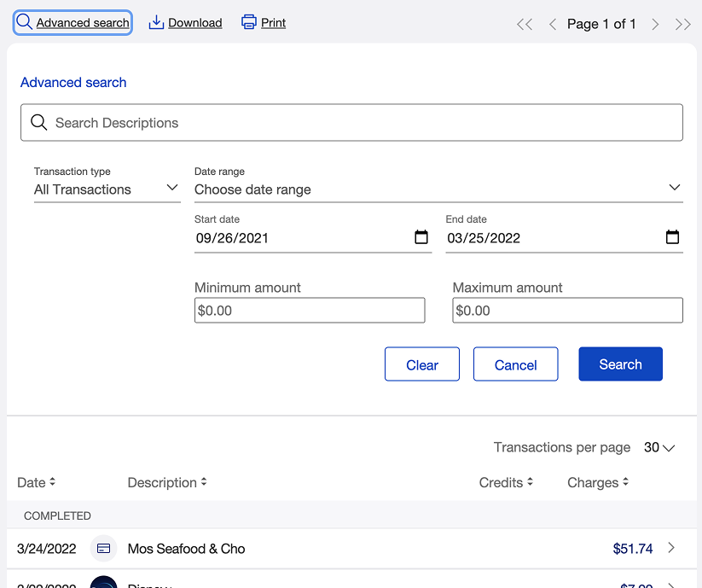The width and height of the screenshot is (702, 588).
Task: Jump to last page double-chevron
Action: click(682, 24)
